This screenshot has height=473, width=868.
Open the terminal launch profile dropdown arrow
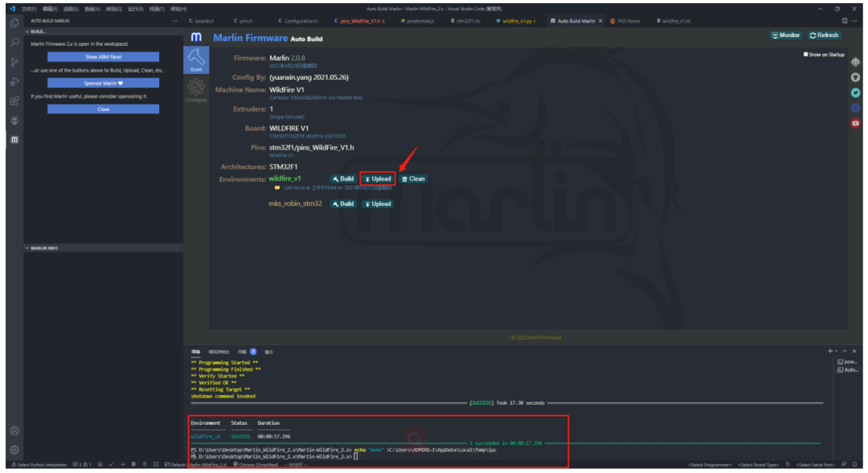(836, 352)
